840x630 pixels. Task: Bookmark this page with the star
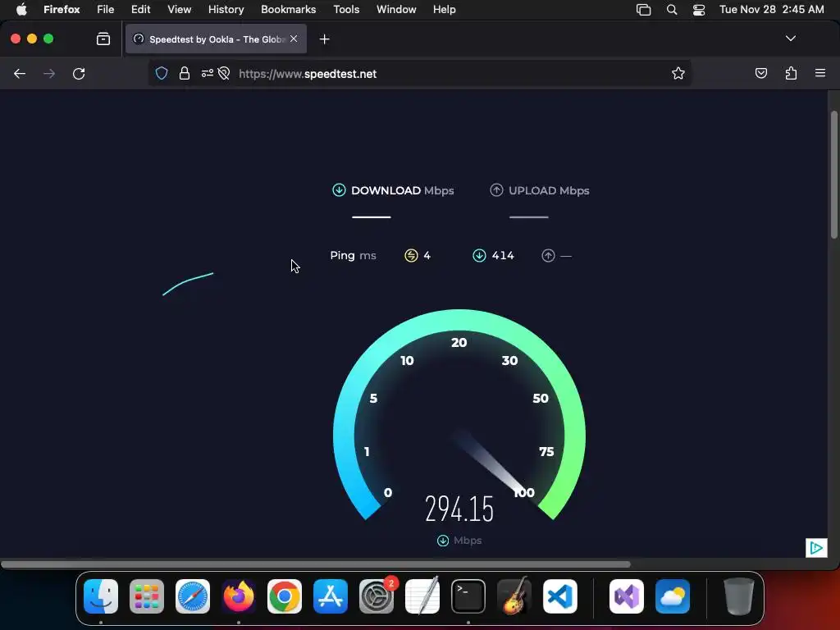tap(678, 73)
